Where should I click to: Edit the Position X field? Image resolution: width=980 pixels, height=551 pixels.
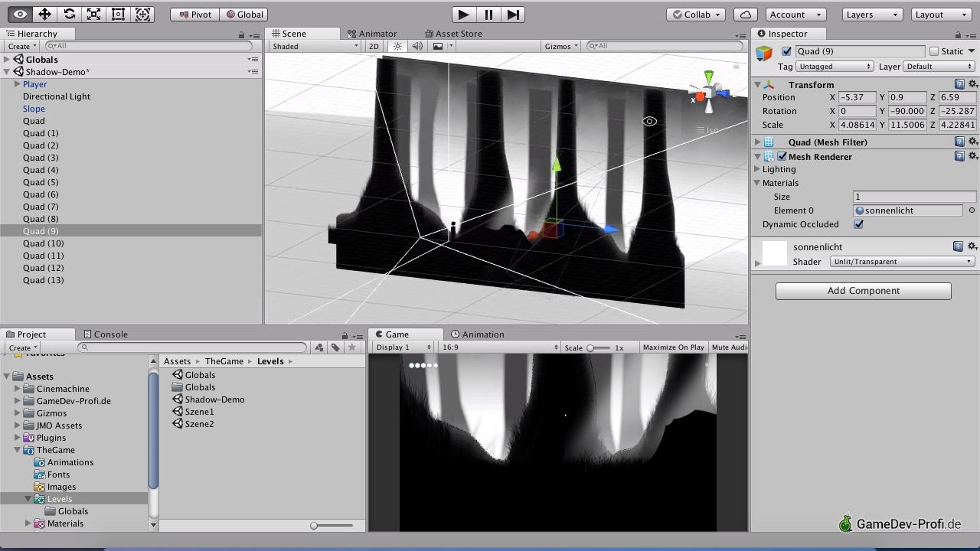pyautogui.click(x=857, y=97)
